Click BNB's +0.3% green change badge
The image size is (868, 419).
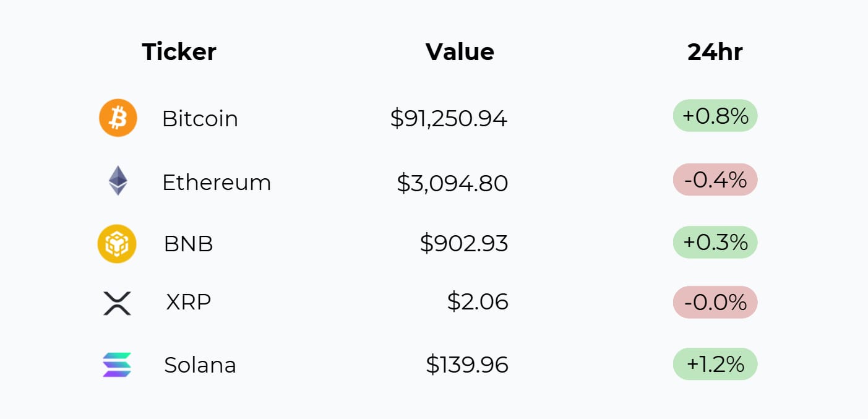click(715, 242)
